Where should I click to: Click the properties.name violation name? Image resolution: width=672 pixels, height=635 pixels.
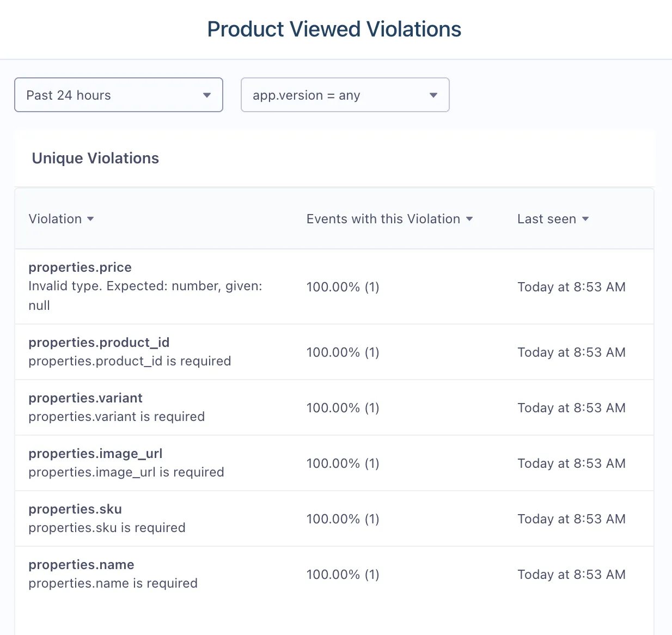81,565
